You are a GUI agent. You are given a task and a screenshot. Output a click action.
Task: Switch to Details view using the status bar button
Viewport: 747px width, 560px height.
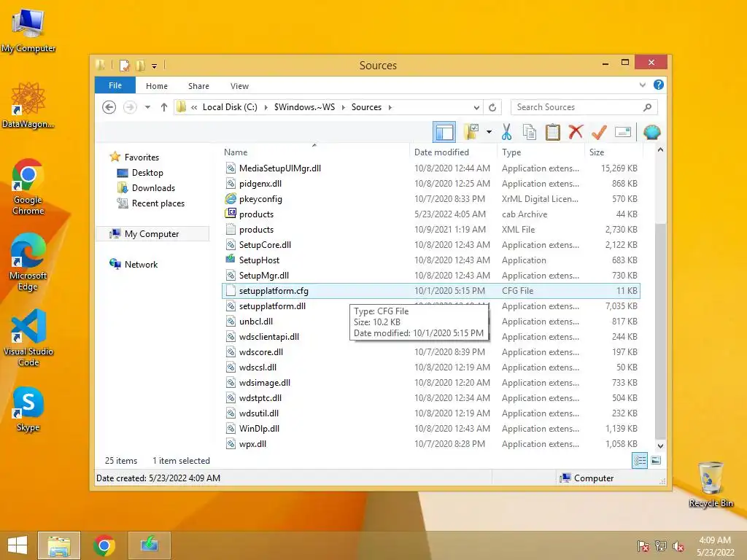[x=639, y=460]
